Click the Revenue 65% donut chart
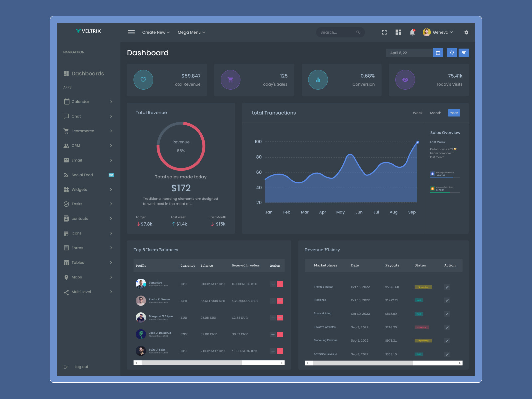 point(181,146)
